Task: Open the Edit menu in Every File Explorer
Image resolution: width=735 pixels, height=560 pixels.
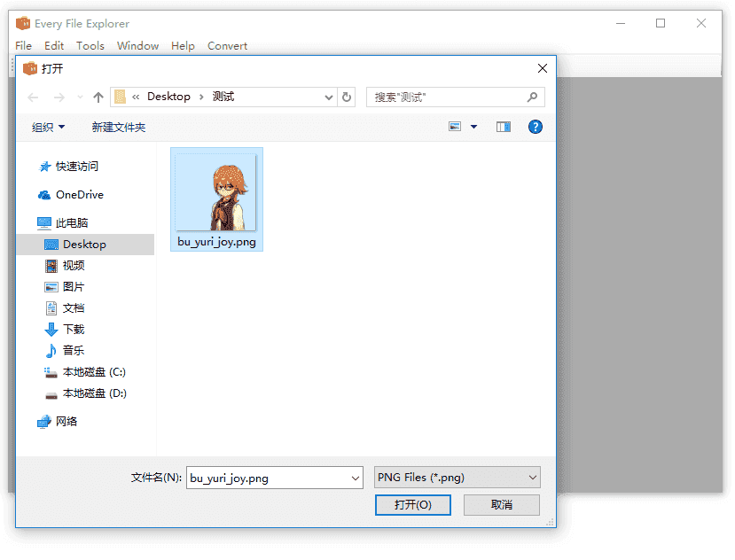Action: pyautogui.click(x=54, y=46)
